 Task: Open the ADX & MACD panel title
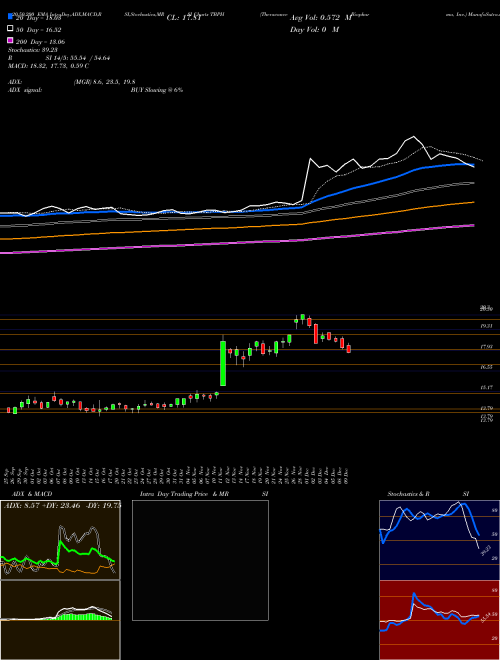tap(32, 494)
